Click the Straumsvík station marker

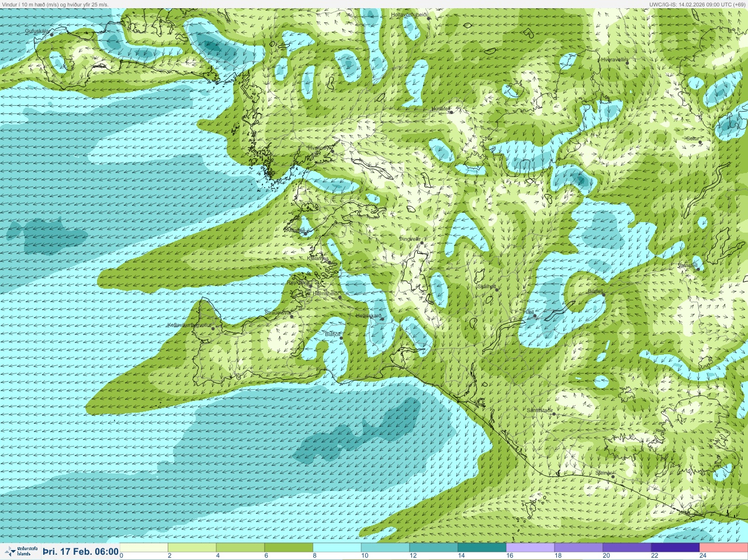[x=290, y=316]
